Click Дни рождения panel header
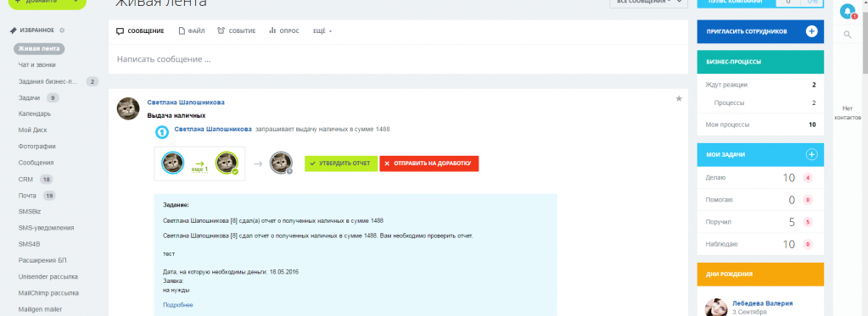This screenshot has height=316, width=868. 760,274
